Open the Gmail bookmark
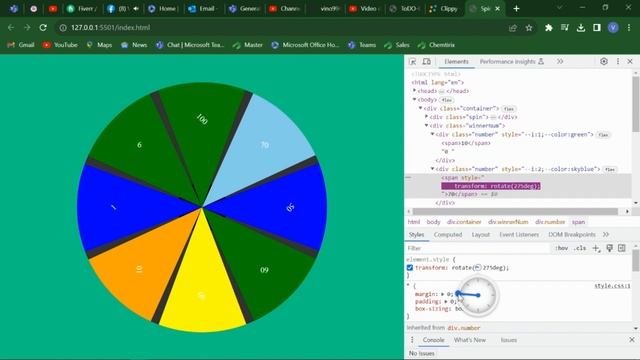 click(x=21, y=45)
